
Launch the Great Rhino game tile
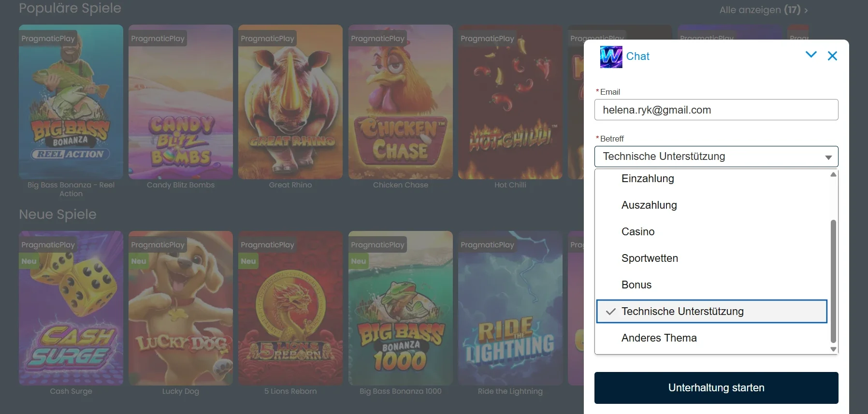(290, 102)
